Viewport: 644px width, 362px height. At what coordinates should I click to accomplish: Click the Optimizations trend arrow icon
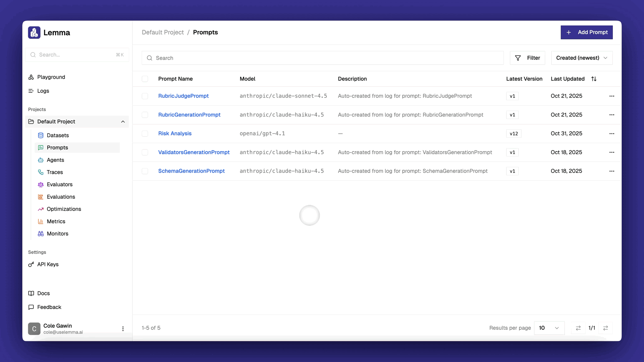[41, 209]
